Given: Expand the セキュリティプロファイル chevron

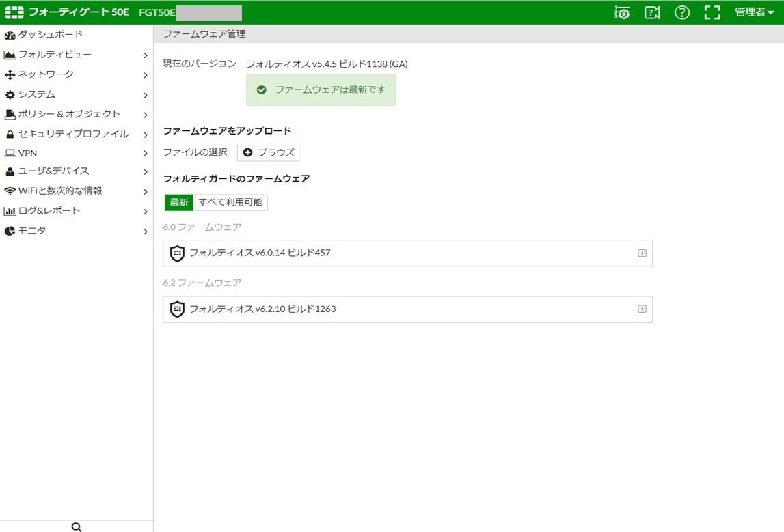Looking at the screenshot, I should 145,135.
